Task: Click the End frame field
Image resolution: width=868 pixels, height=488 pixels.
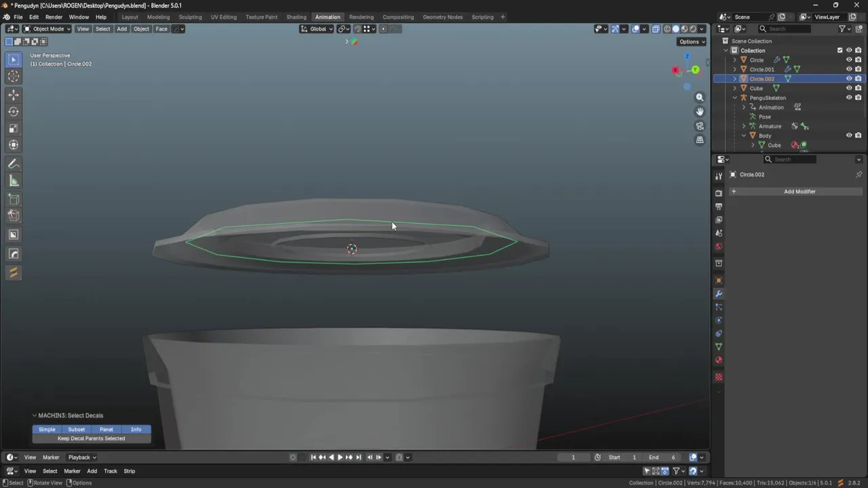Action: 662,457
